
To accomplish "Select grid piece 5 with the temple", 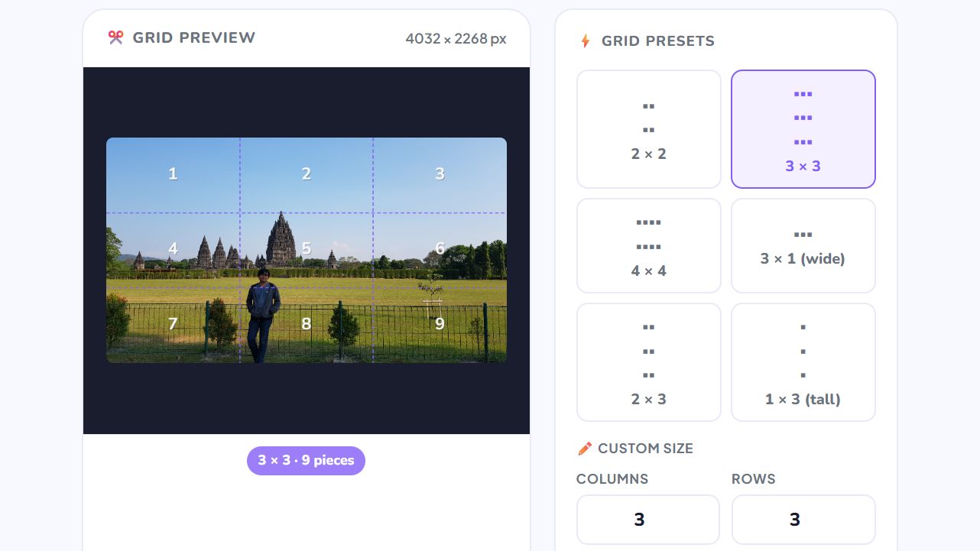I will (307, 250).
